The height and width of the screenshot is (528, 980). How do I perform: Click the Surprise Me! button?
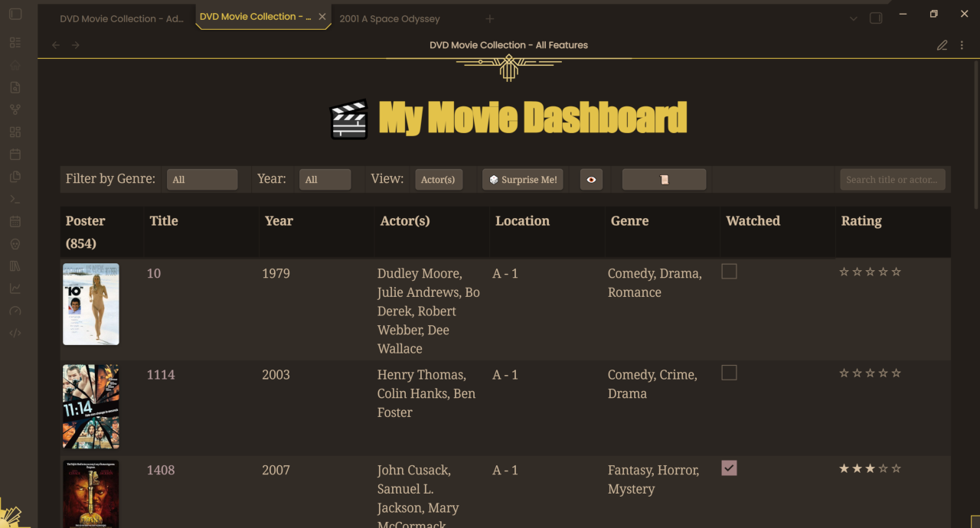pyautogui.click(x=523, y=179)
